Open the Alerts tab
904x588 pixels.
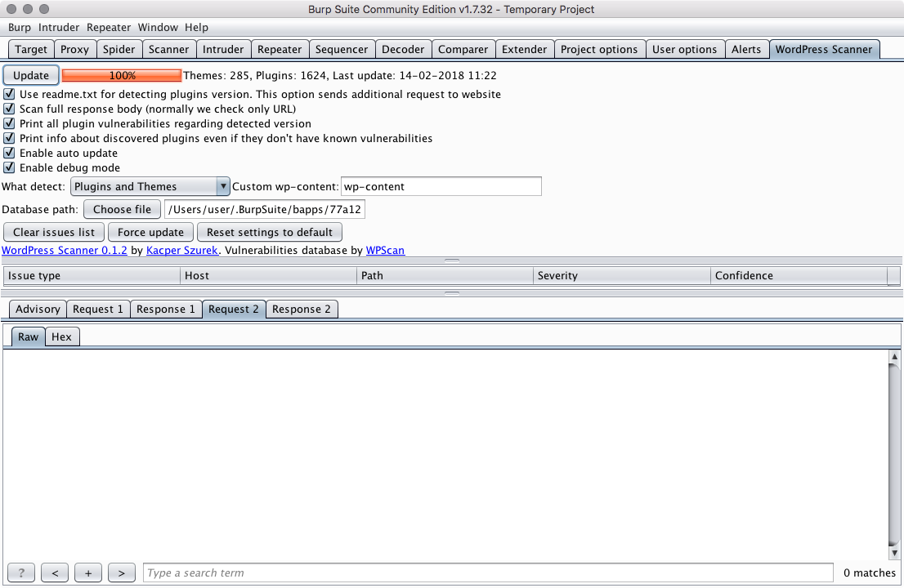(746, 50)
